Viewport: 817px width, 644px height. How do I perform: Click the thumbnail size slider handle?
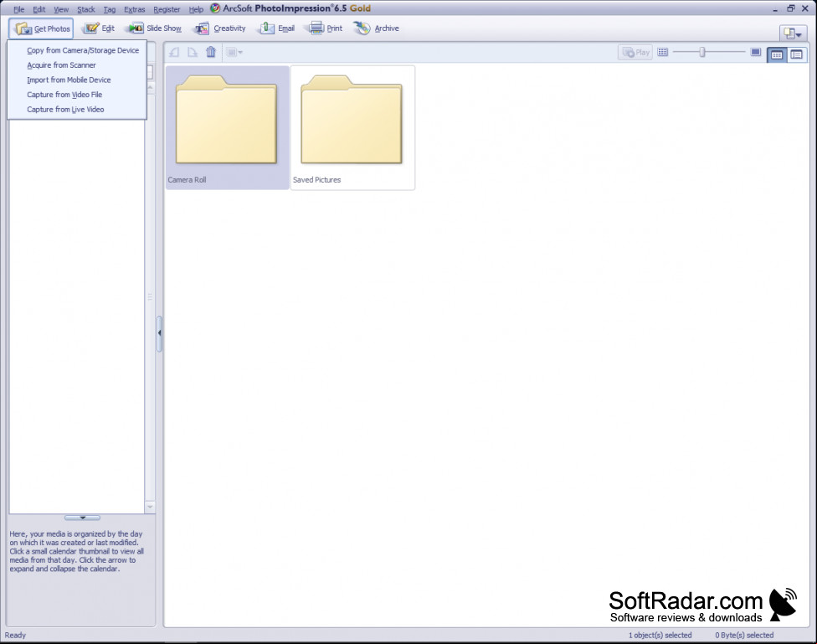[x=702, y=52]
